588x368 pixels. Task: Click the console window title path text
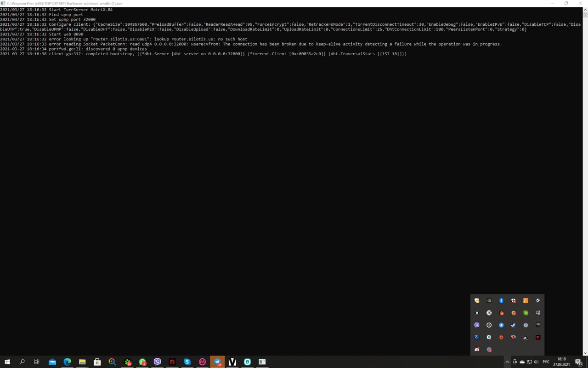65,3
